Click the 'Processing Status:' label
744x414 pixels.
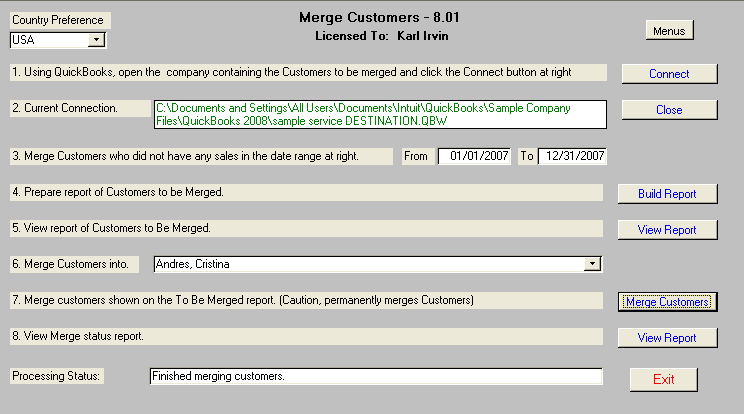click(56, 376)
